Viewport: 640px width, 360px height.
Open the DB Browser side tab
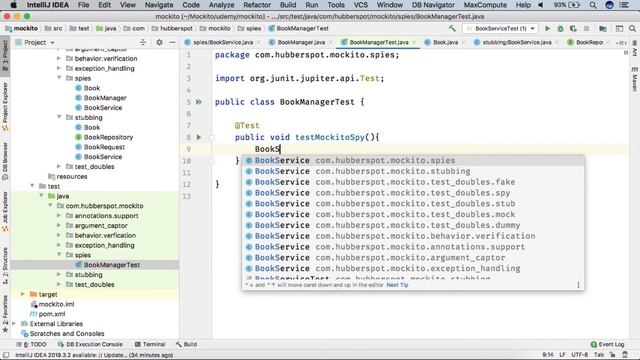pyautogui.click(x=5, y=161)
